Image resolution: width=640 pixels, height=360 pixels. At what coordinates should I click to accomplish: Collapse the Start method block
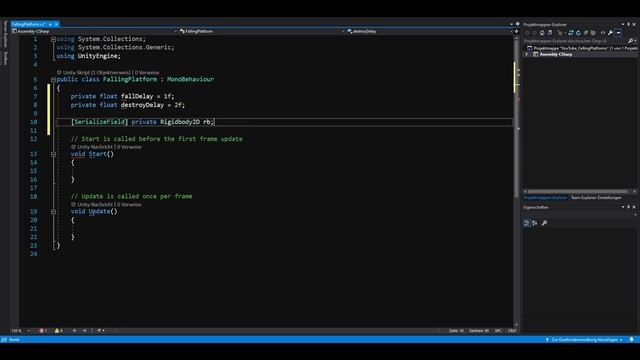coord(53,154)
